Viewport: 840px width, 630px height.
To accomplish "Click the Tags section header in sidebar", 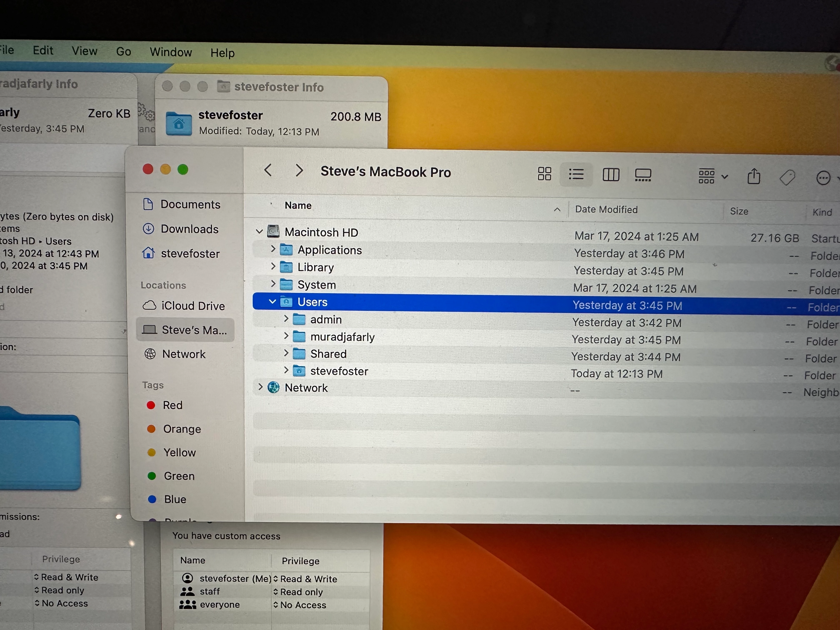I will [153, 385].
